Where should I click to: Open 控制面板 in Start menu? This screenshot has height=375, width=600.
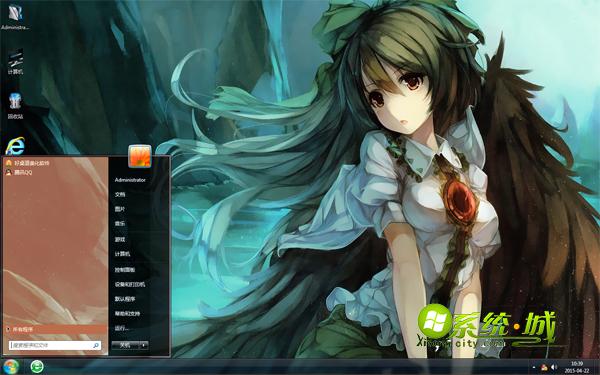(125, 270)
